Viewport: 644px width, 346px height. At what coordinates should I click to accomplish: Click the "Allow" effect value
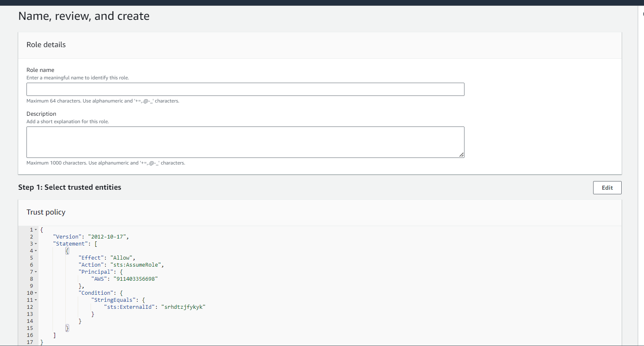click(x=122, y=258)
